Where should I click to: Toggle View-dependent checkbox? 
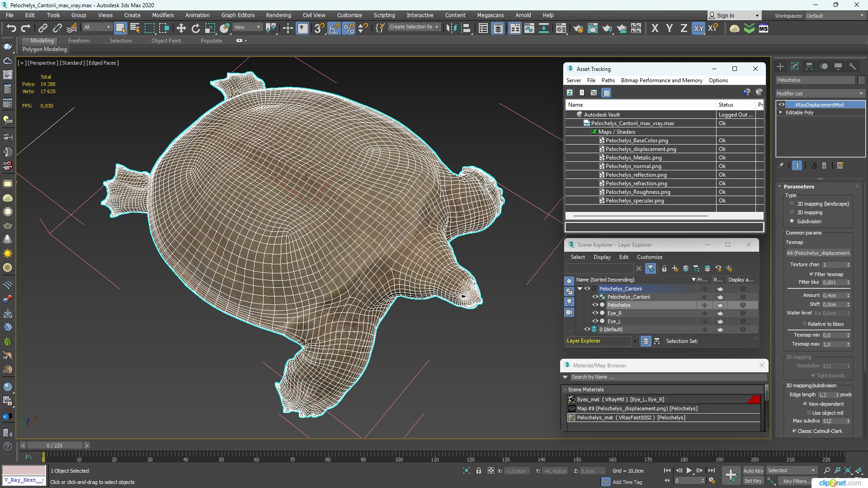click(x=805, y=404)
